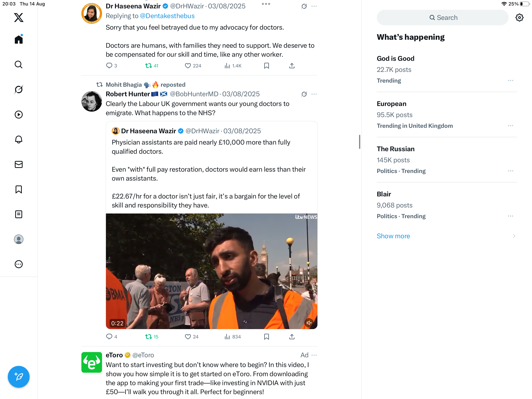Open options for 'God is Good' trend
The width and height of the screenshot is (532, 399).
[510, 81]
